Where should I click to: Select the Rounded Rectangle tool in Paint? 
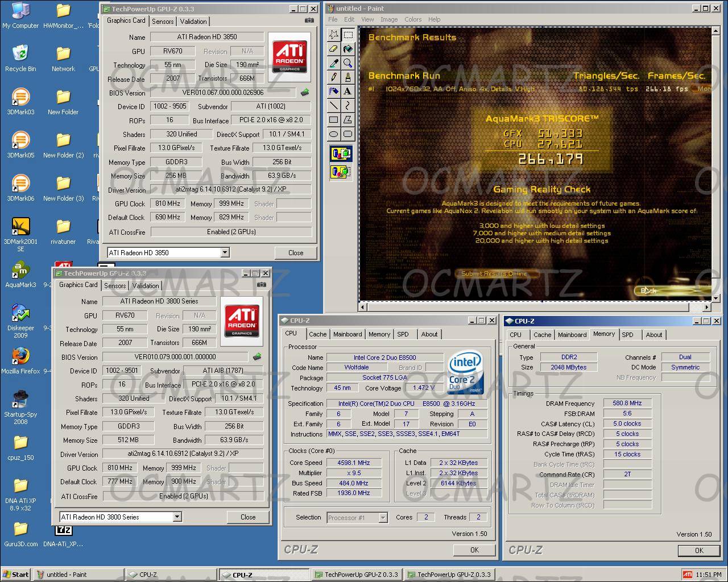coord(348,134)
